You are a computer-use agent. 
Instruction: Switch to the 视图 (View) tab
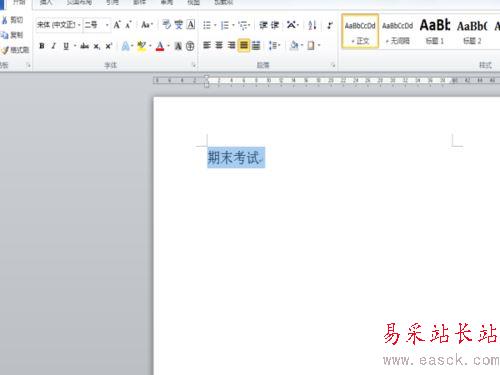pos(194,3)
